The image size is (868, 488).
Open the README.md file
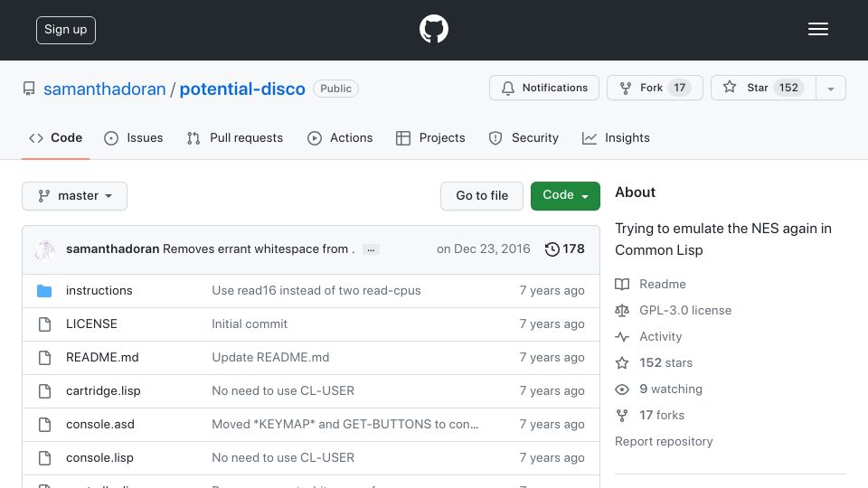tap(102, 358)
